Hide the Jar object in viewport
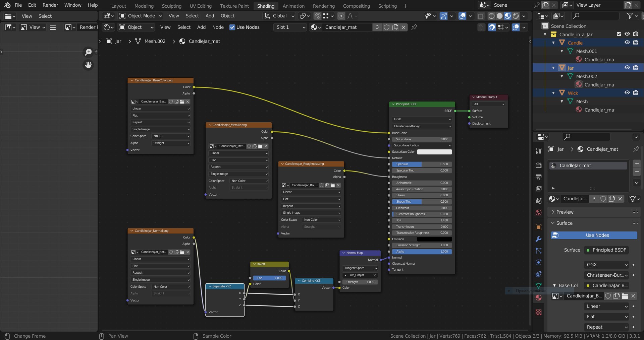Image resolution: width=644 pixels, height=340 pixels. click(627, 68)
